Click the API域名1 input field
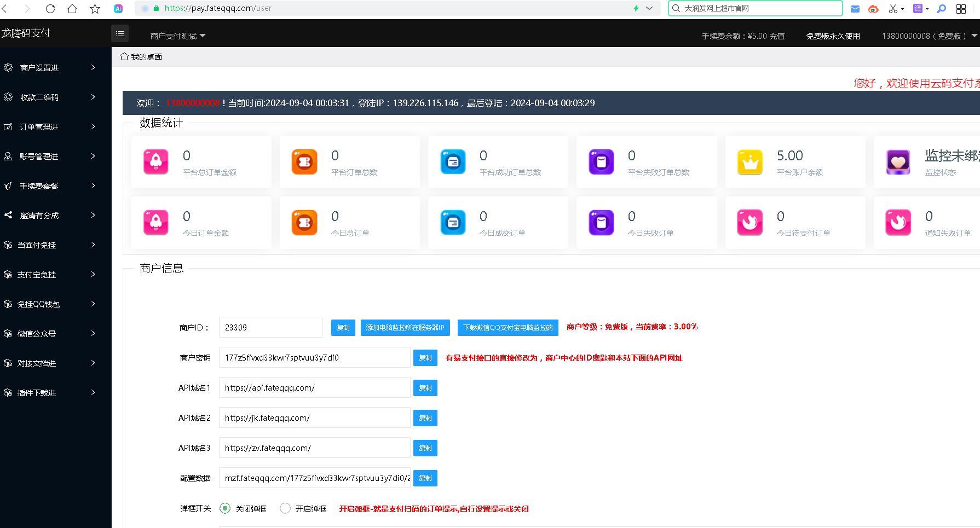The image size is (980, 528). [315, 387]
